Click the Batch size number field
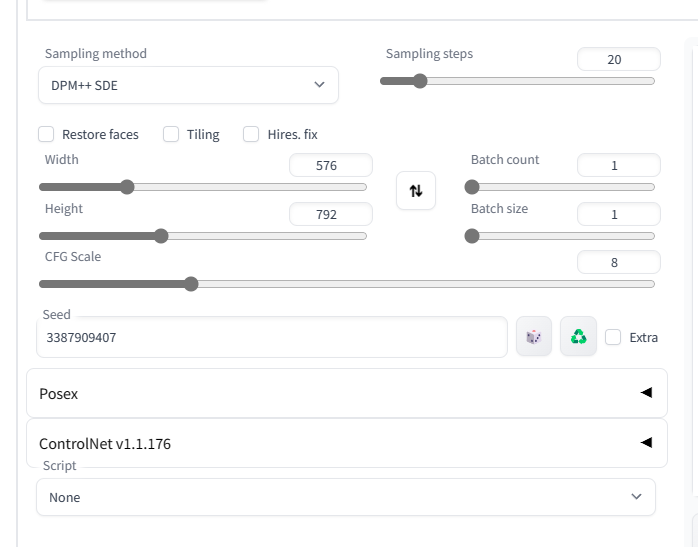Viewport: 698px width, 547px height. pyautogui.click(x=618, y=214)
